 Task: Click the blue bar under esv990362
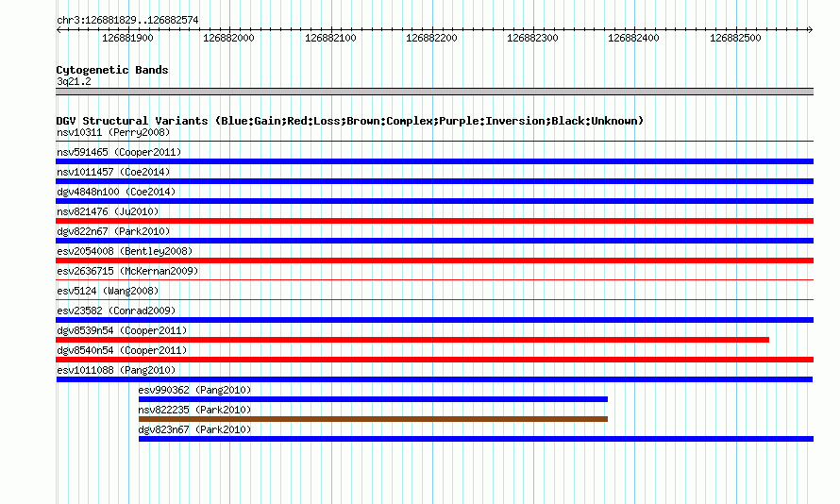[373, 399]
